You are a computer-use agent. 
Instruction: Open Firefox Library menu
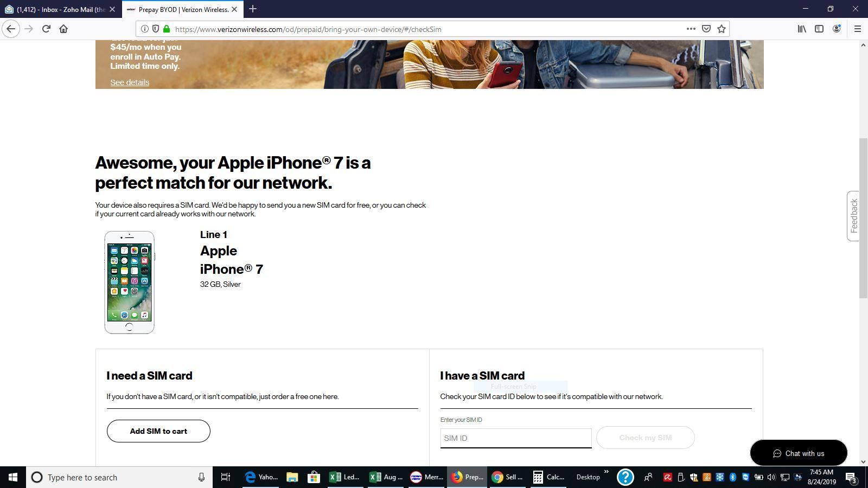tap(802, 29)
